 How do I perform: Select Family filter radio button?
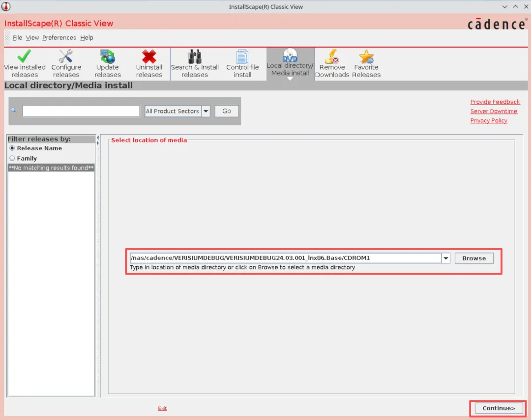(12, 158)
